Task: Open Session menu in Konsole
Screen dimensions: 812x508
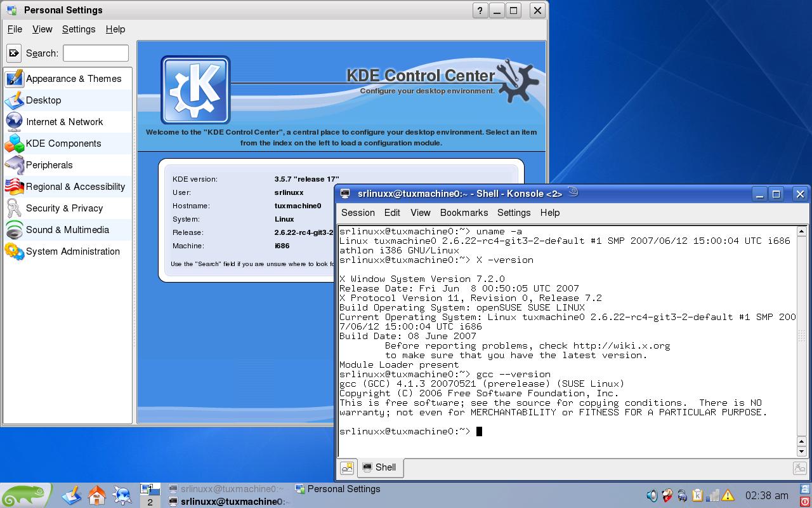Action: click(x=358, y=213)
